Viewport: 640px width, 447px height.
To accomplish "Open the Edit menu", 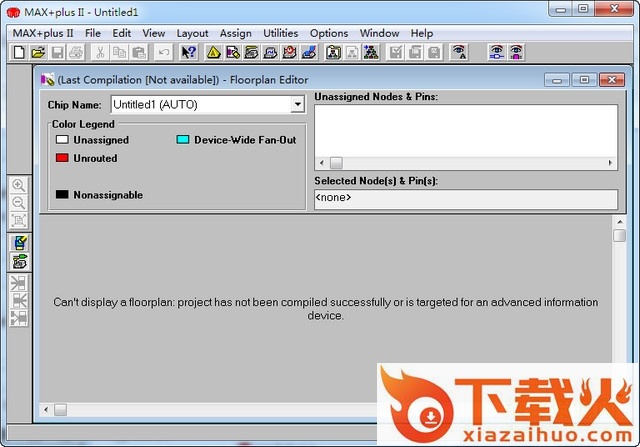I will [122, 33].
